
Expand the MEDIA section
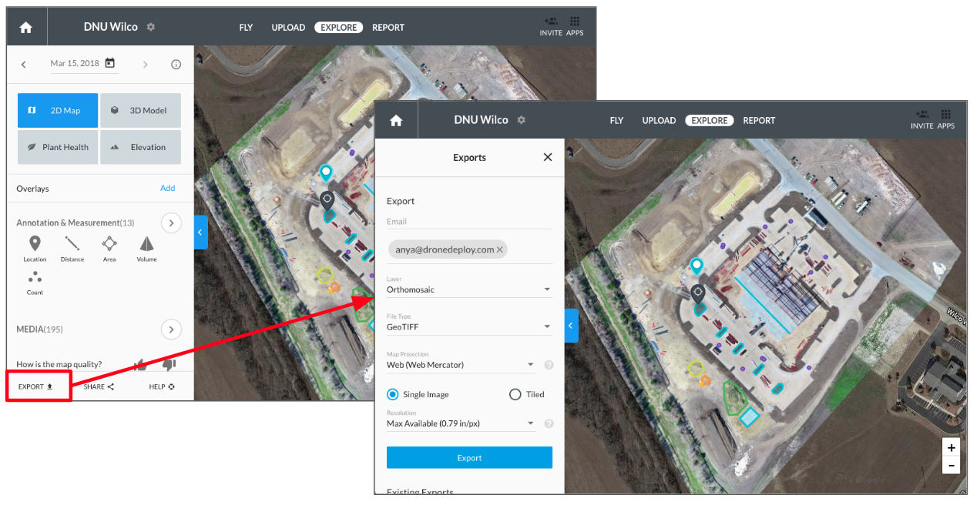click(171, 329)
